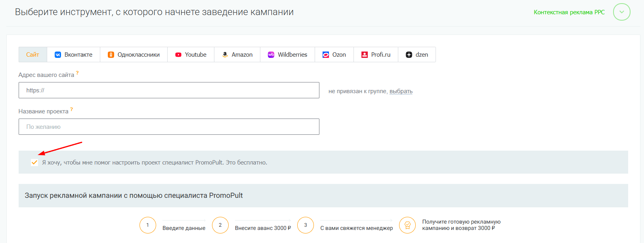
Task: Click the Profi.ru red icon
Action: 365,55
